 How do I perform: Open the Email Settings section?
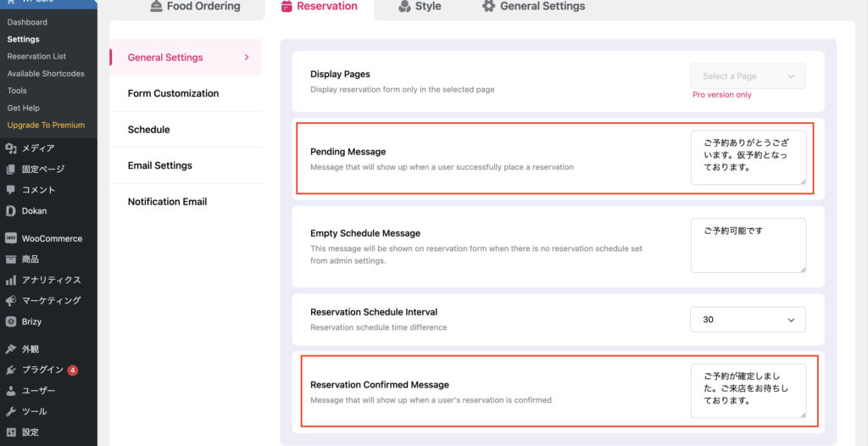[159, 165]
